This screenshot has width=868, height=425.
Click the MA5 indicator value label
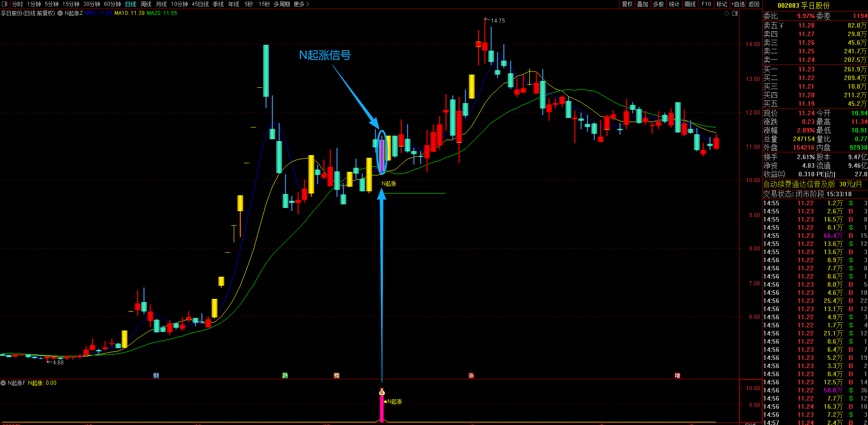pos(99,13)
